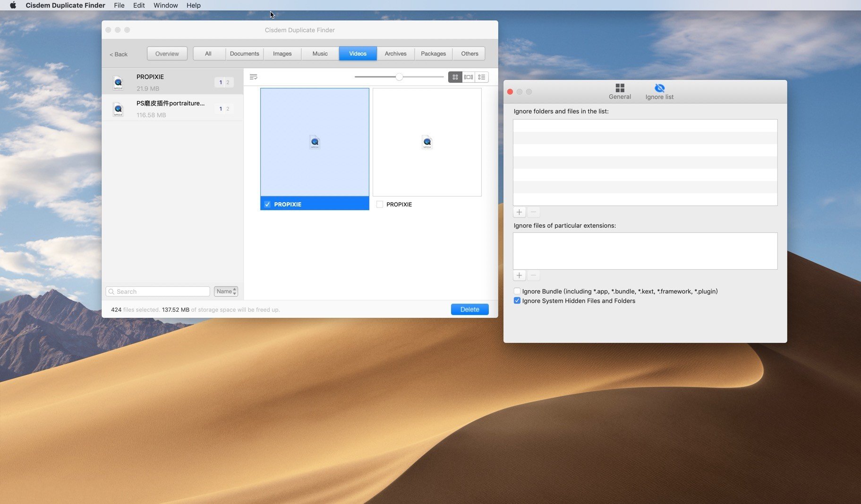Screen dimensions: 861x504
Task: Open the Edit menu
Action: coord(139,5)
